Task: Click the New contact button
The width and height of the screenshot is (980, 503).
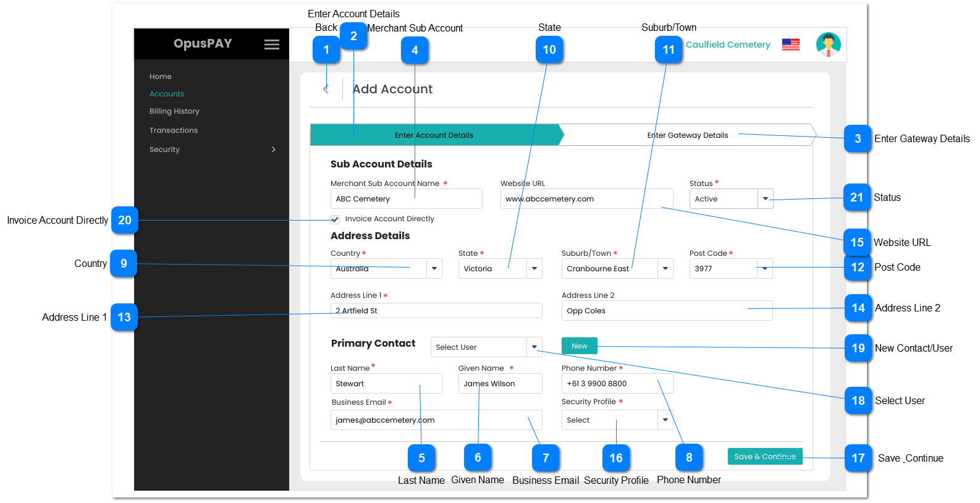Action: coord(579,346)
